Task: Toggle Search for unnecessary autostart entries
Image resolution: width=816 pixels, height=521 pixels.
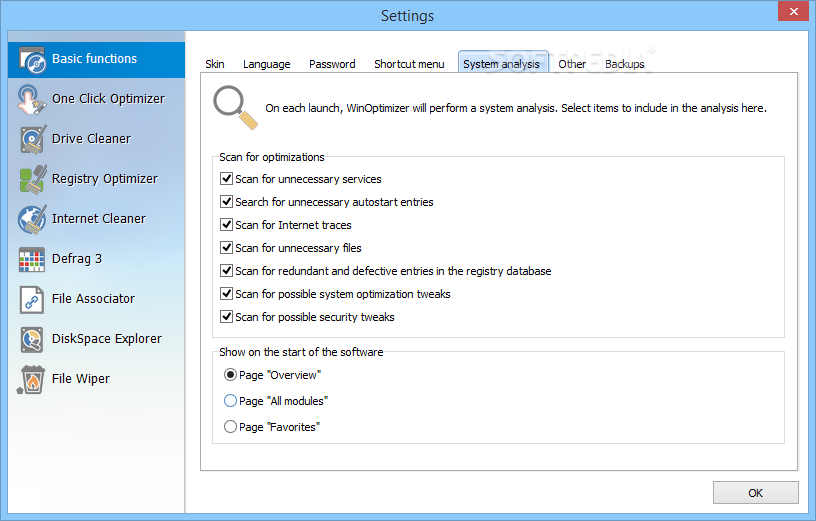Action: [x=226, y=201]
